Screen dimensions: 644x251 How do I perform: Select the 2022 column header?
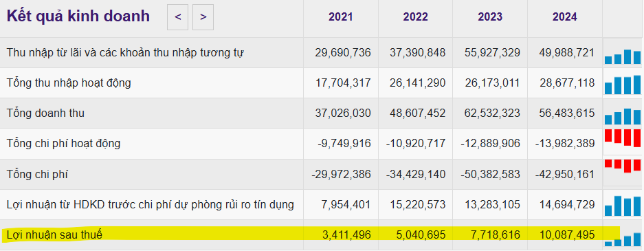tap(415, 17)
